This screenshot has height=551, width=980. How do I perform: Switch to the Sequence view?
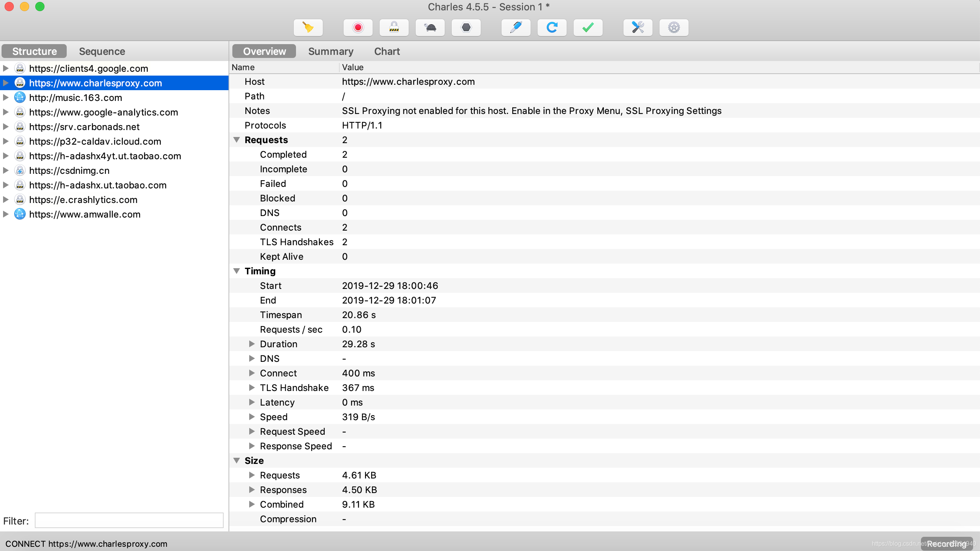coord(102,51)
